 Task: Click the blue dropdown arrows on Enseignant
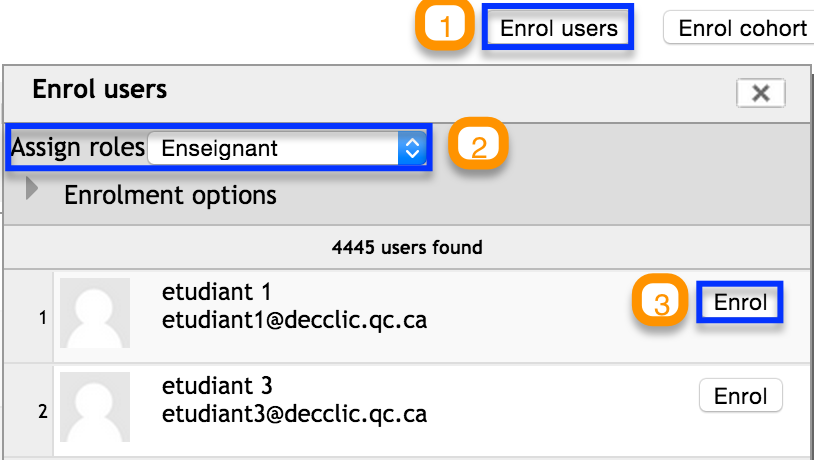(x=412, y=148)
